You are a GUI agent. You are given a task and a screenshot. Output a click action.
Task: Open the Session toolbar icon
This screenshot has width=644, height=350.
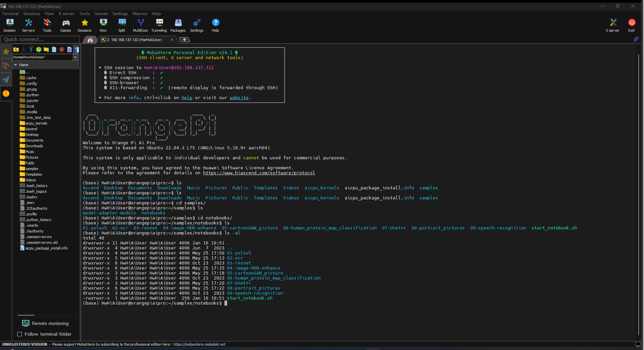tap(10, 25)
